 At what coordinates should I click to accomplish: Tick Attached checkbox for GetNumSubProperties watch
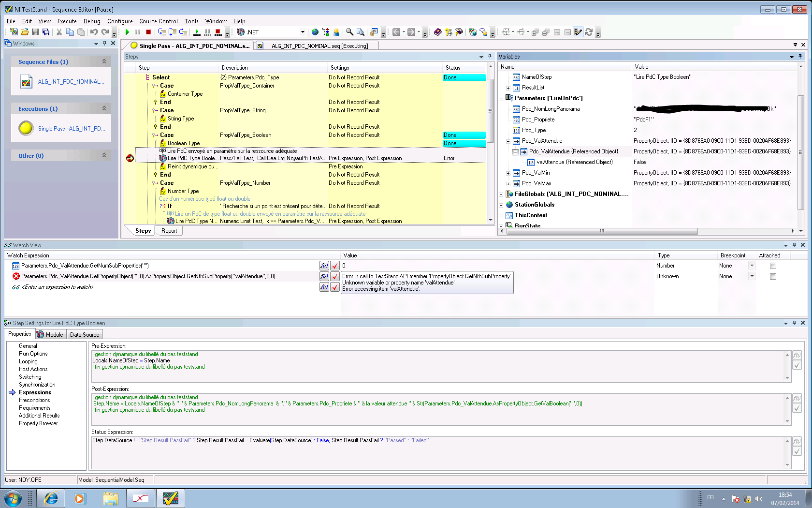(x=773, y=266)
